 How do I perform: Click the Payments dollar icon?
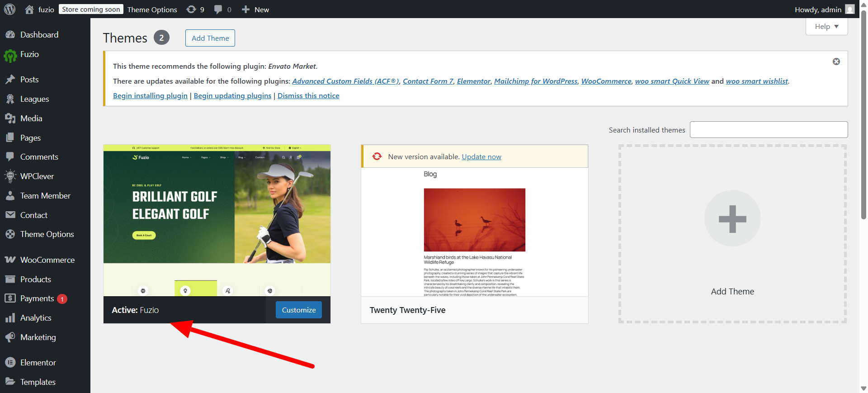coord(10,298)
